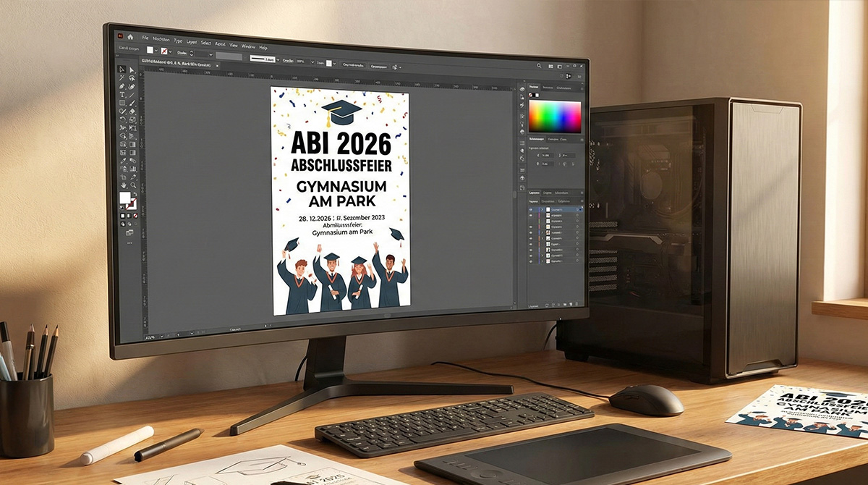Hide the second layer using its eye icon

532,216
